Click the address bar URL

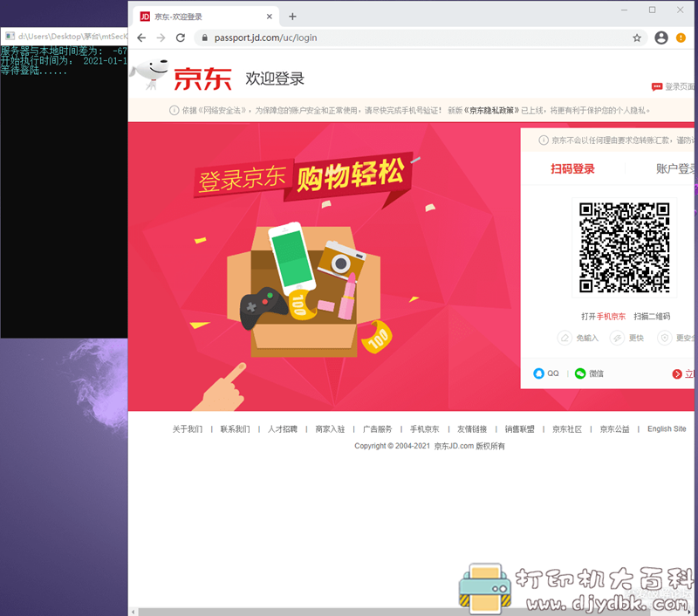pos(265,38)
